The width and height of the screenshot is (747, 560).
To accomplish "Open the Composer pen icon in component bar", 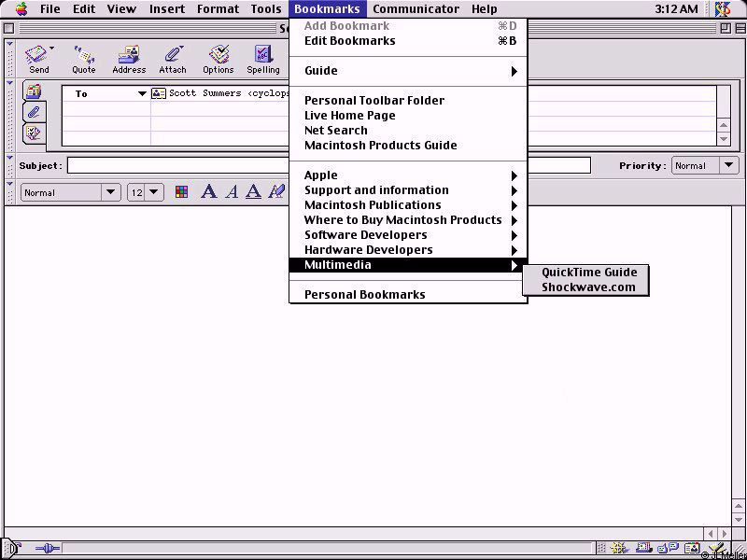I will [x=716, y=549].
